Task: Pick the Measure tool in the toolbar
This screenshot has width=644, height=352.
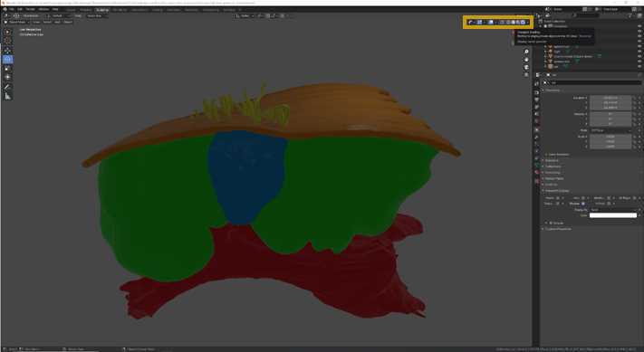Action: coord(7,96)
